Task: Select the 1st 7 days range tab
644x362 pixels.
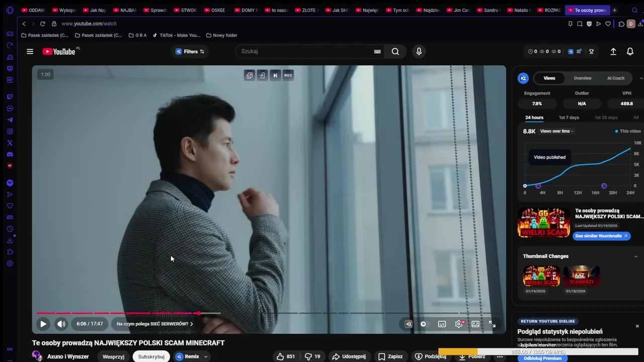Action: (x=569, y=118)
